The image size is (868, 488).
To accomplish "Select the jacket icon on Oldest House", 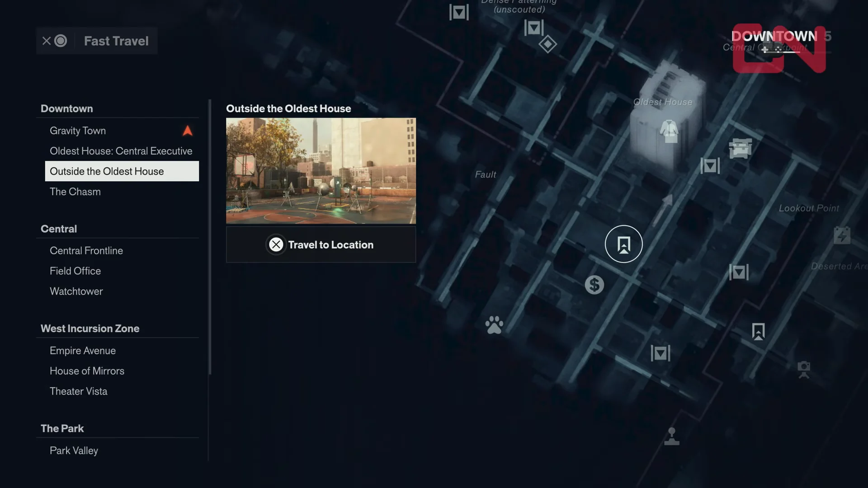I will coord(669,131).
